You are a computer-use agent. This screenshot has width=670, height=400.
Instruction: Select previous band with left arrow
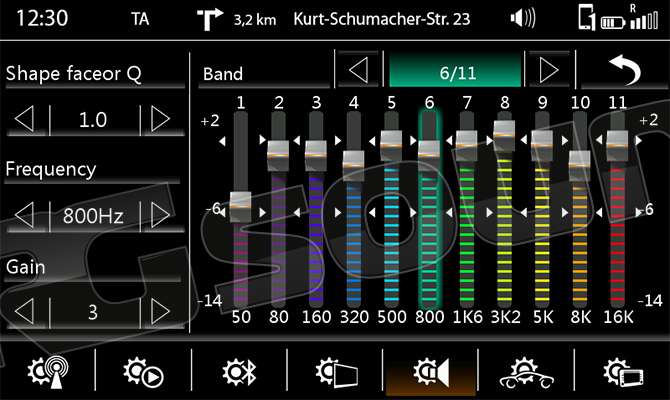pos(358,70)
